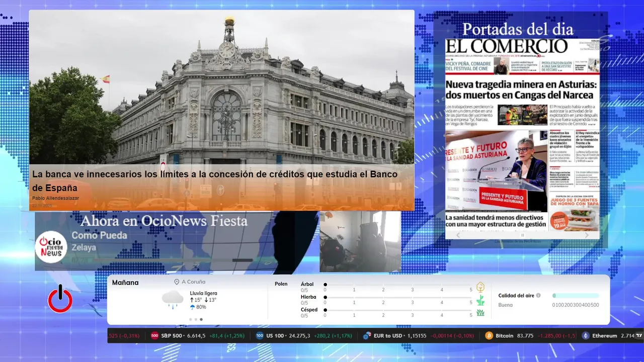Click the song title 'Como Pueda'
The image size is (644, 362).
point(99,235)
